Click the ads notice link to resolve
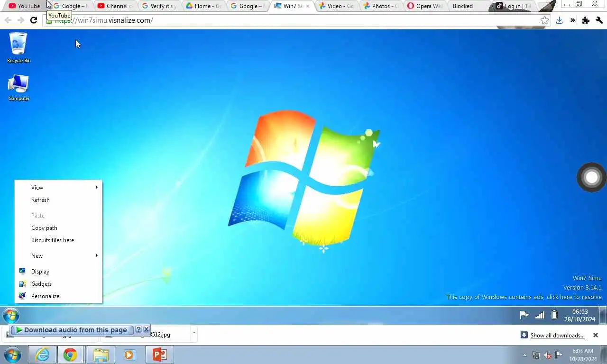The image size is (607, 364). 524,297
